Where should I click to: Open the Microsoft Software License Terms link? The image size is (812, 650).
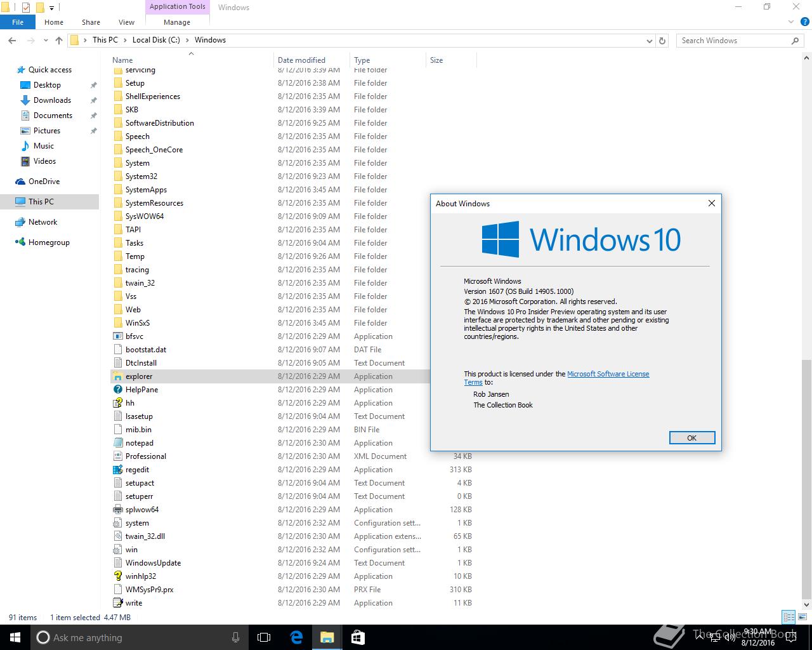coord(607,374)
